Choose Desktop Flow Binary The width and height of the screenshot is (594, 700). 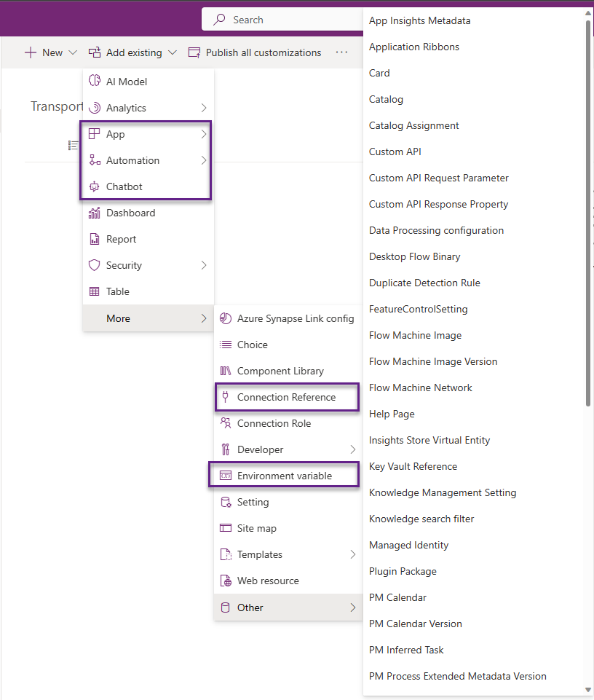pos(474,256)
